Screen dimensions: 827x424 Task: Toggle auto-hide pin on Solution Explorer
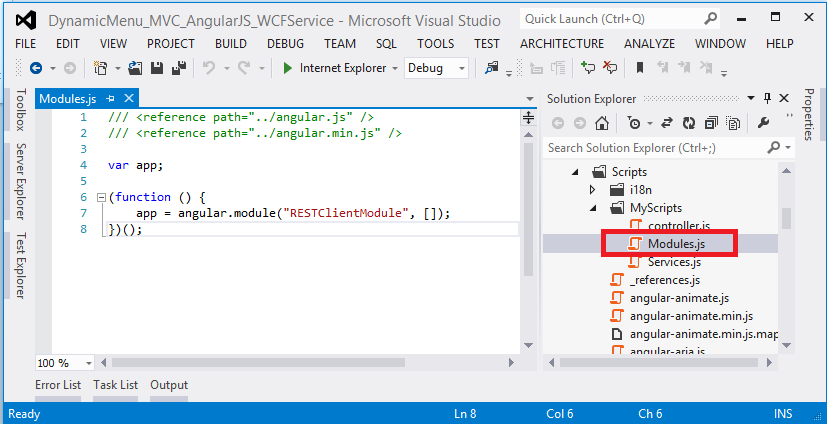coord(767,98)
